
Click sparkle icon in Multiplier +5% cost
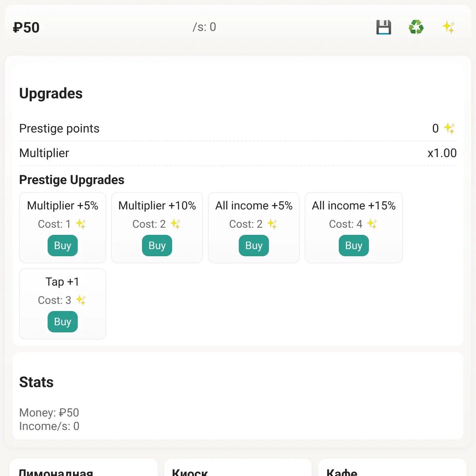[81, 224]
